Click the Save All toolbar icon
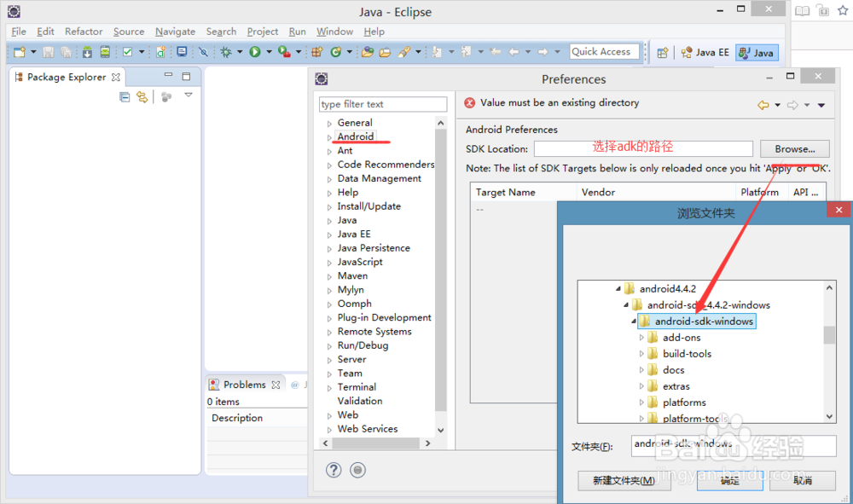This screenshot has width=853, height=504. 66,52
